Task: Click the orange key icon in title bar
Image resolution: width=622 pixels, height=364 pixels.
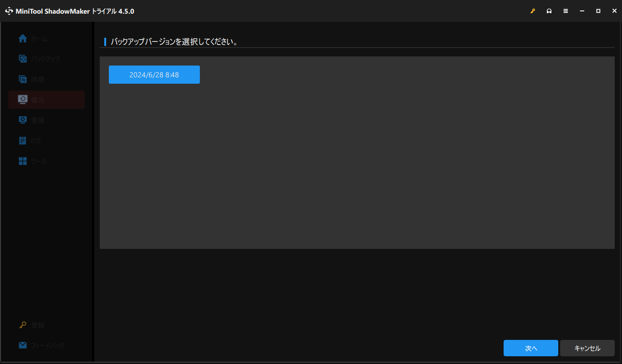Action: tap(533, 11)
